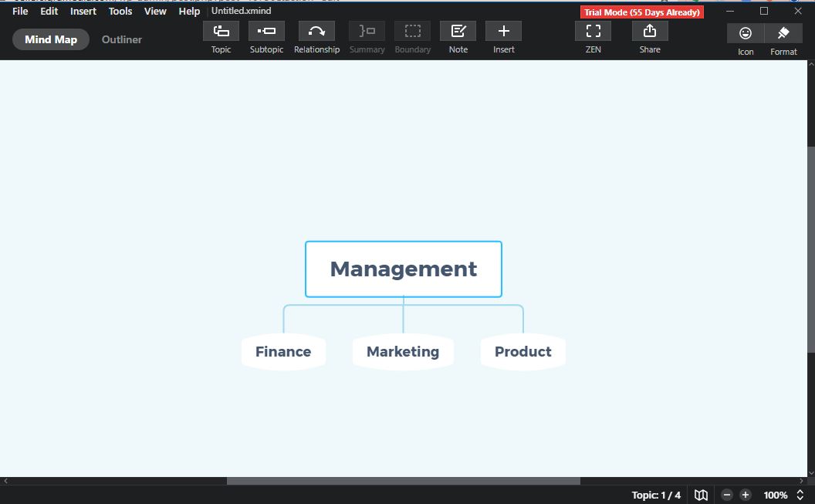This screenshot has height=504, width=815.
Task: Switch to Outliner view
Action: coord(121,39)
